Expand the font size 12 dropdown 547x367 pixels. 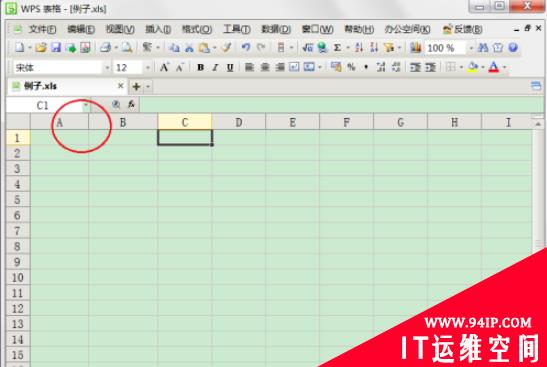pyautogui.click(x=148, y=67)
